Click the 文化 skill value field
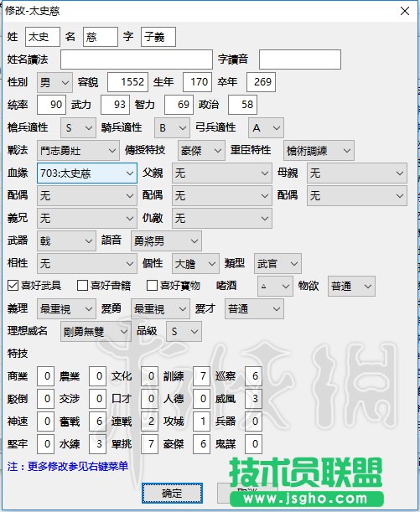The image size is (420, 512). pos(149,376)
